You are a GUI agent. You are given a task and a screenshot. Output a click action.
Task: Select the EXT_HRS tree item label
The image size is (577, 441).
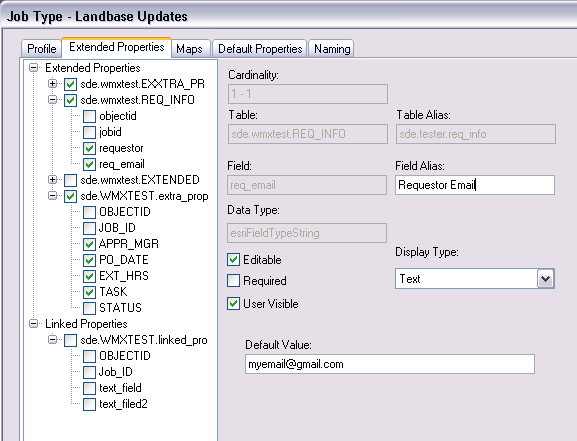click(x=124, y=276)
